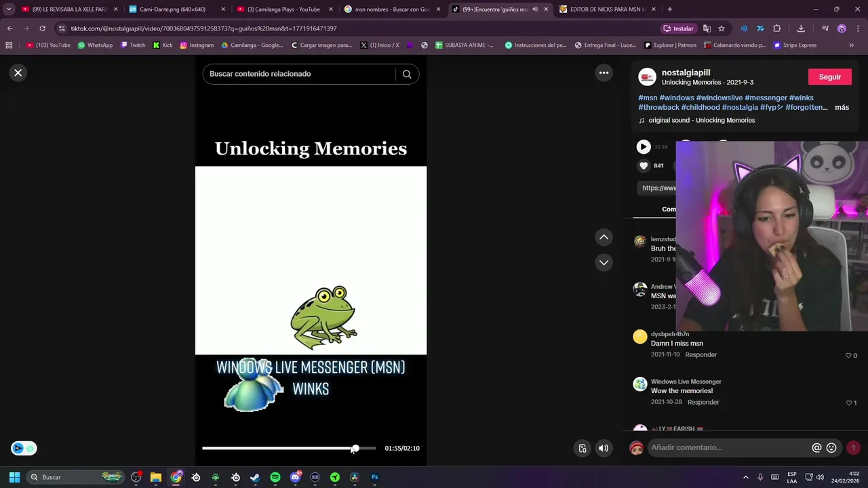The height and width of the screenshot is (488, 868).
Task: Reload the TikTok page
Action: point(42,28)
